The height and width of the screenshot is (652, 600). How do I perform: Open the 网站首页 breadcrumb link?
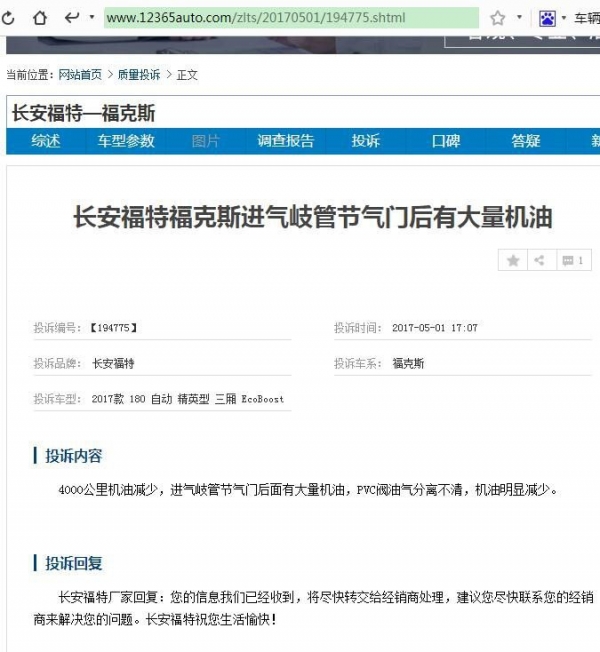(x=80, y=75)
